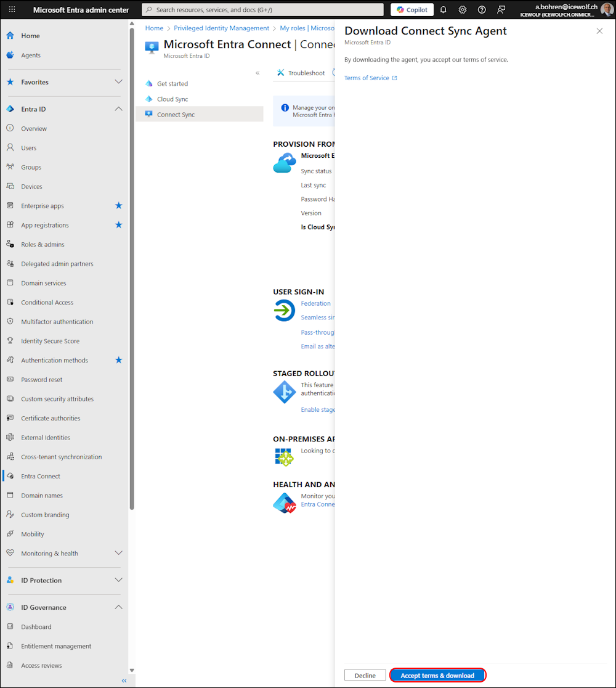Click the Decline button

pos(365,676)
